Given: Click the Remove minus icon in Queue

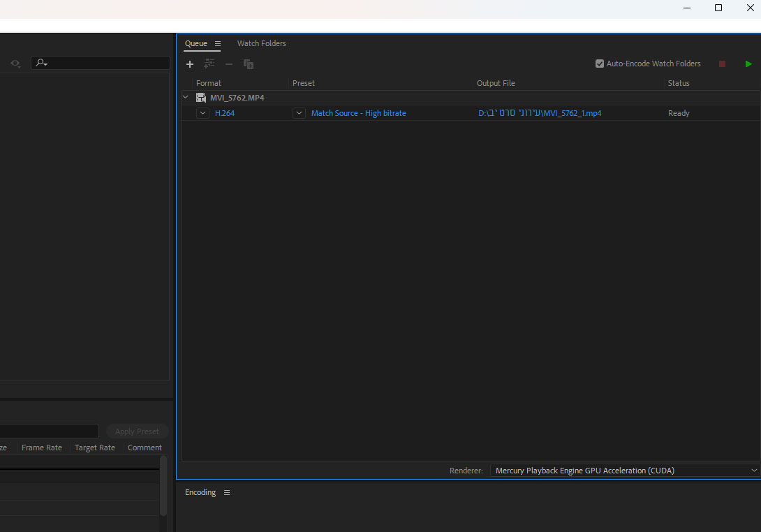Looking at the screenshot, I should [228, 64].
